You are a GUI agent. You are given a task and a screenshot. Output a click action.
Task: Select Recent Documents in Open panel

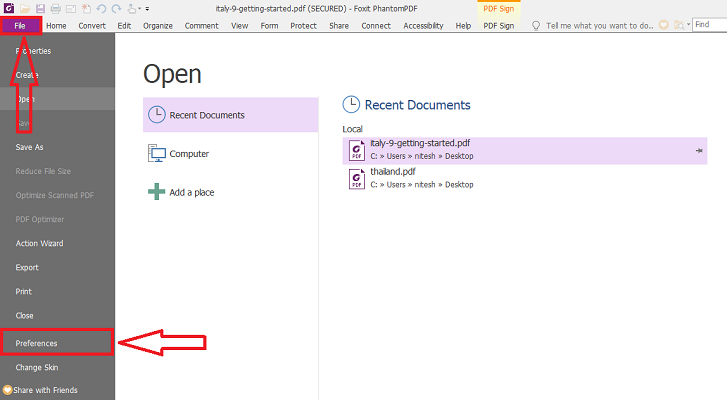[x=230, y=115]
